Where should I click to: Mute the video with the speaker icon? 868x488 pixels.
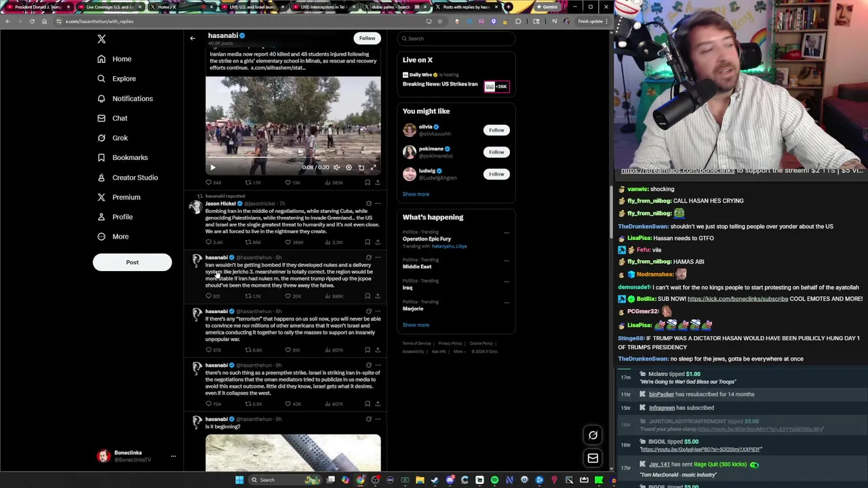(x=336, y=167)
